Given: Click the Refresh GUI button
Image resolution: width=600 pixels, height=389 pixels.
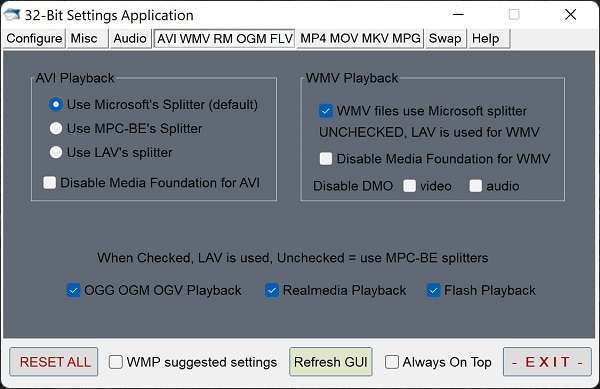Looking at the screenshot, I should click(x=331, y=361).
